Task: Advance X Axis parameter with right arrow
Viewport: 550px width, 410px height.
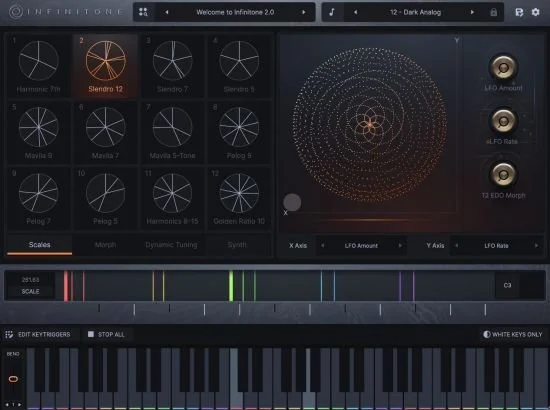Action: [400, 246]
